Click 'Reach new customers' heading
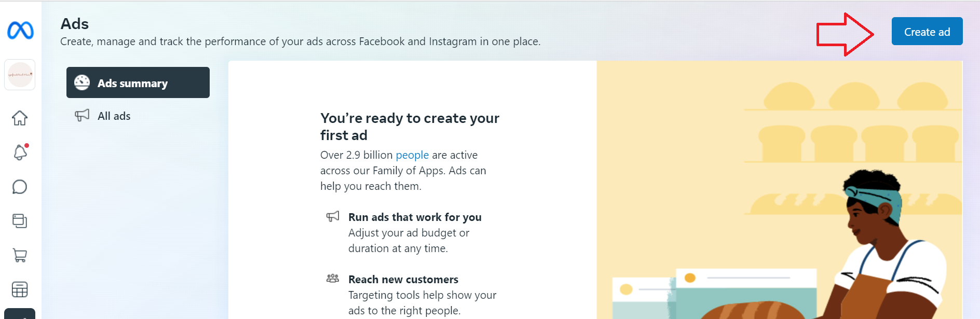Viewport: 980px width, 319px height. (x=403, y=280)
